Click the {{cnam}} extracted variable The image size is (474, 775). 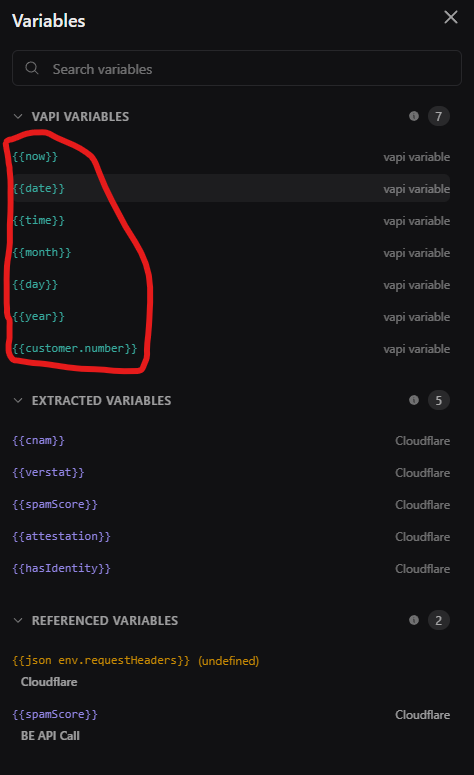[x=231, y=440]
